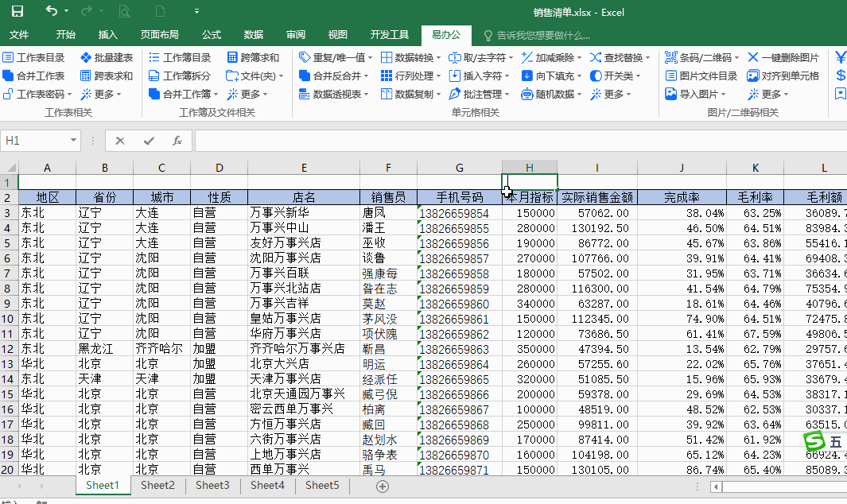The width and height of the screenshot is (847, 504).
Task: Click the cell with salesperson 唐凤
Action: [x=388, y=213]
